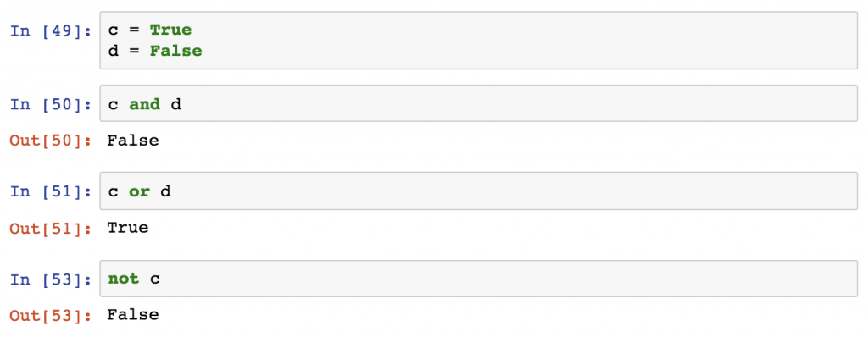868x337 pixels.
Task: Click the green False keyword in cell 49
Action: 176,52
